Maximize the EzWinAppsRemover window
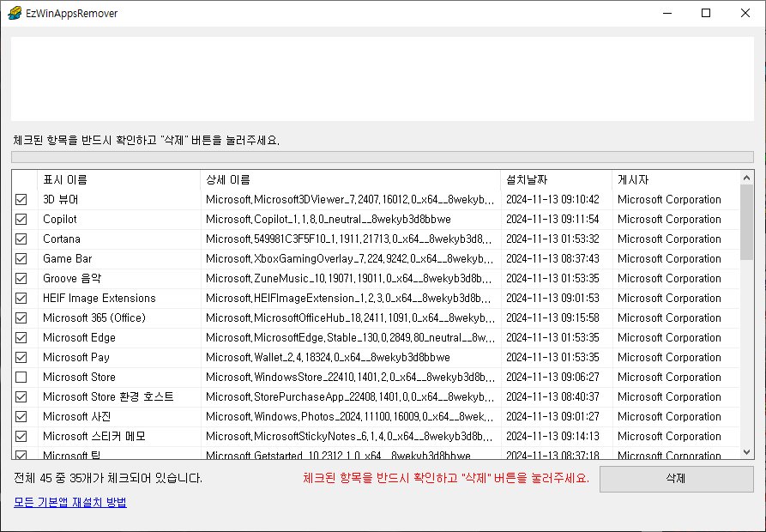 tap(706, 13)
